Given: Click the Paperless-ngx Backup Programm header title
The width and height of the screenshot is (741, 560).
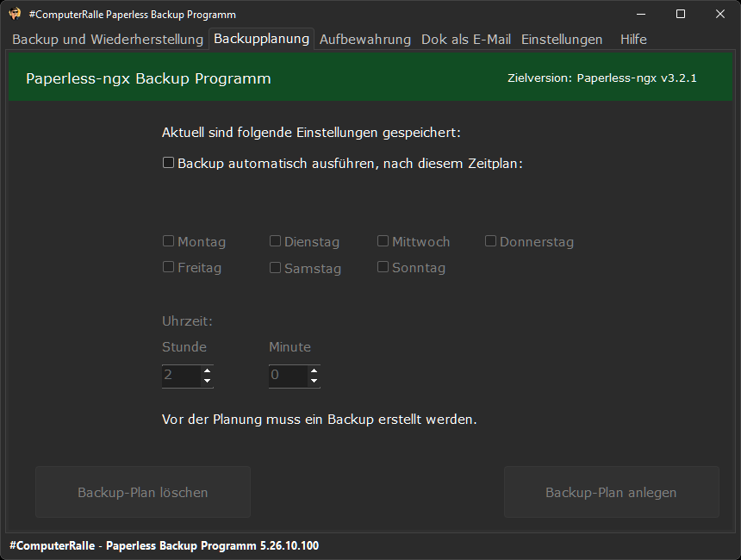Looking at the screenshot, I should pyautogui.click(x=148, y=78).
